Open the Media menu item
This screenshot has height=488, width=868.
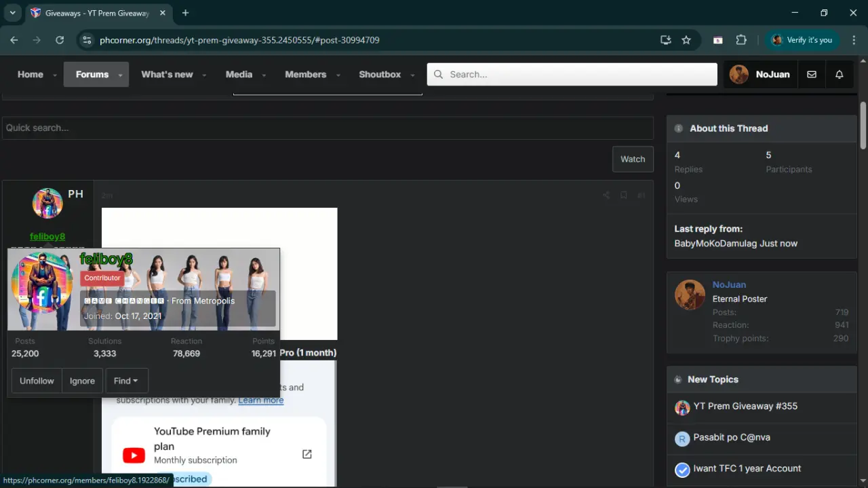click(x=239, y=74)
